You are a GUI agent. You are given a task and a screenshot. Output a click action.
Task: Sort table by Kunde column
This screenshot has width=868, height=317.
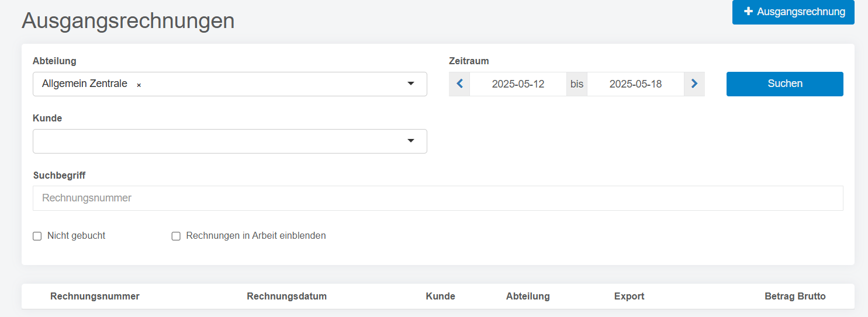[440, 296]
